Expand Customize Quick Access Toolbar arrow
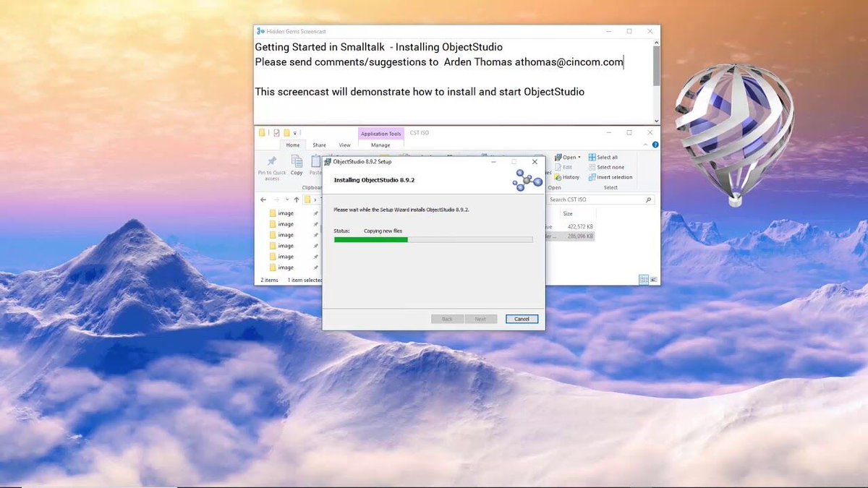Image resolution: width=868 pixels, height=488 pixels. 295,133
